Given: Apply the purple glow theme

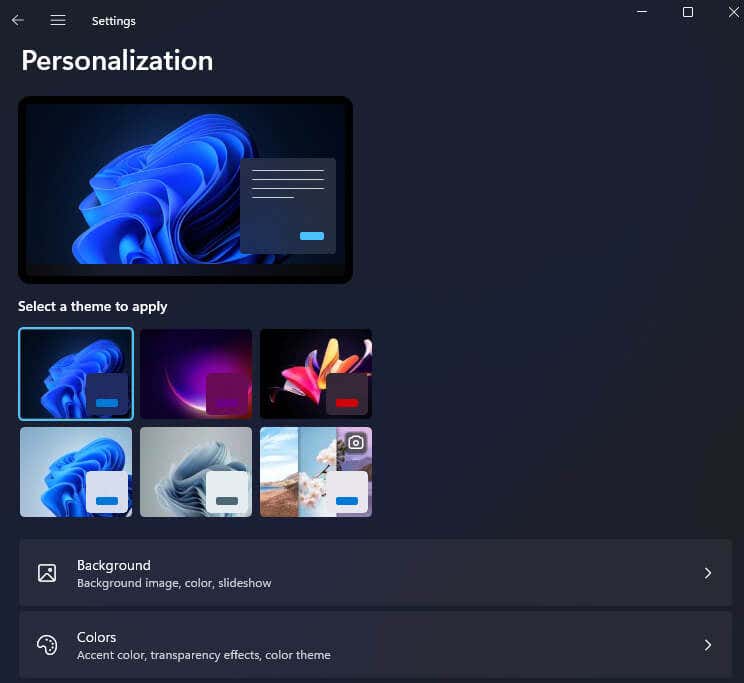Looking at the screenshot, I should (196, 374).
